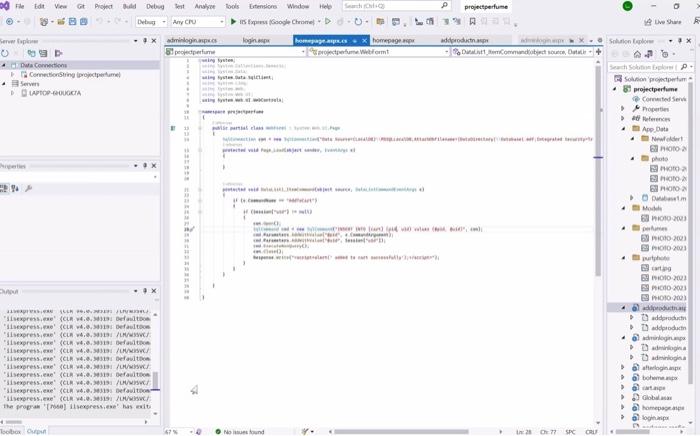Toggle auto-hide pin on Output panel

click(145, 291)
